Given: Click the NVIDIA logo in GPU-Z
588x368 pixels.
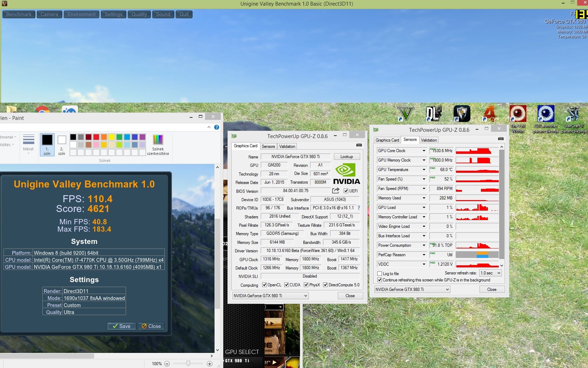Looking at the screenshot, I should (x=346, y=174).
